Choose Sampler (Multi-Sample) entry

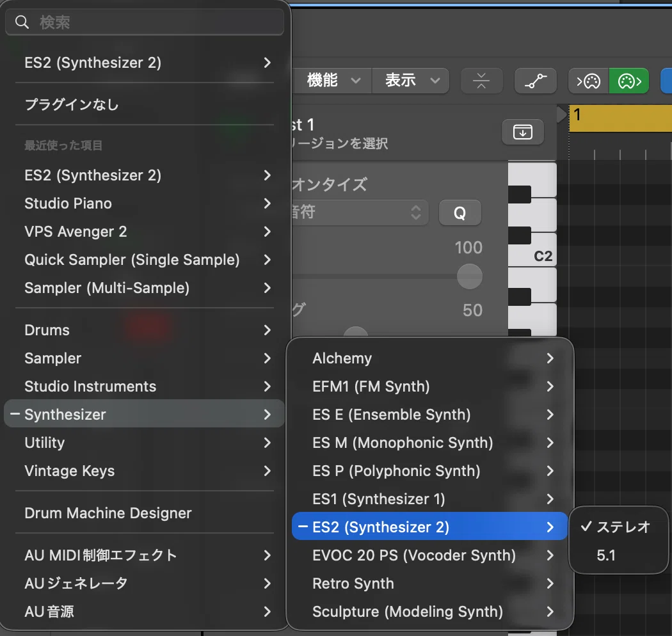click(145, 288)
